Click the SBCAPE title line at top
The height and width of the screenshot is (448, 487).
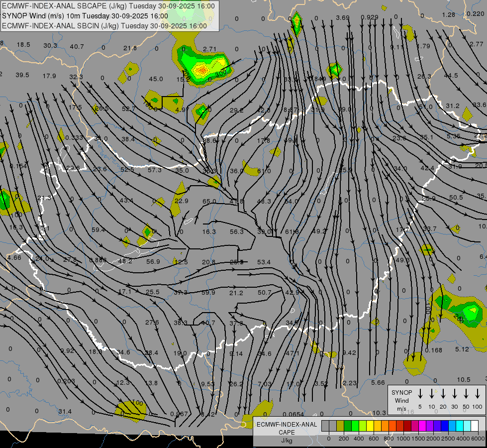108,6
